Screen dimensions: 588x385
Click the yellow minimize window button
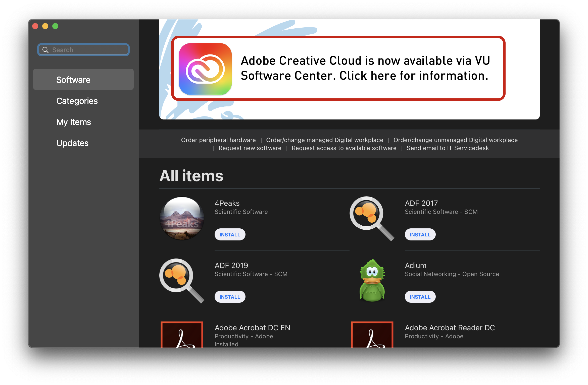pyautogui.click(x=45, y=26)
